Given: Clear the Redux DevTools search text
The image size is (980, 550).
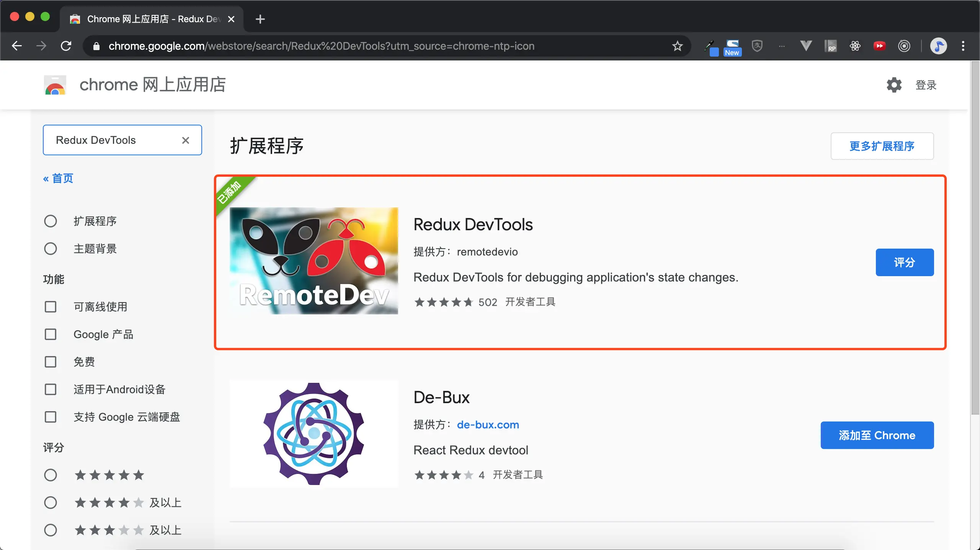Looking at the screenshot, I should click(x=186, y=140).
